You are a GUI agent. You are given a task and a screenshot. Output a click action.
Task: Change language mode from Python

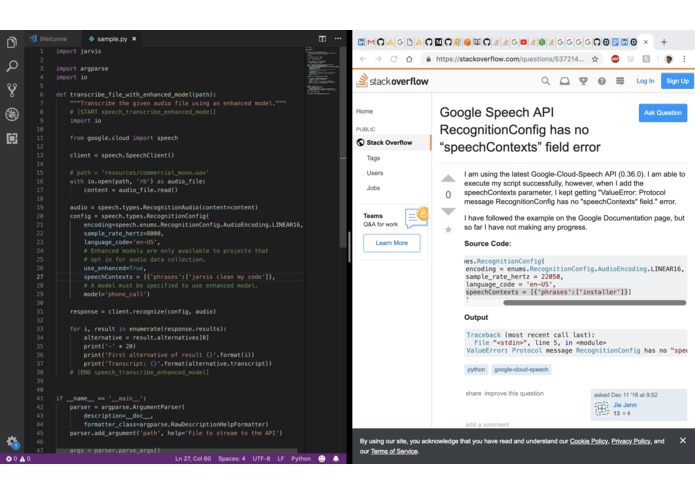pyautogui.click(x=301, y=459)
